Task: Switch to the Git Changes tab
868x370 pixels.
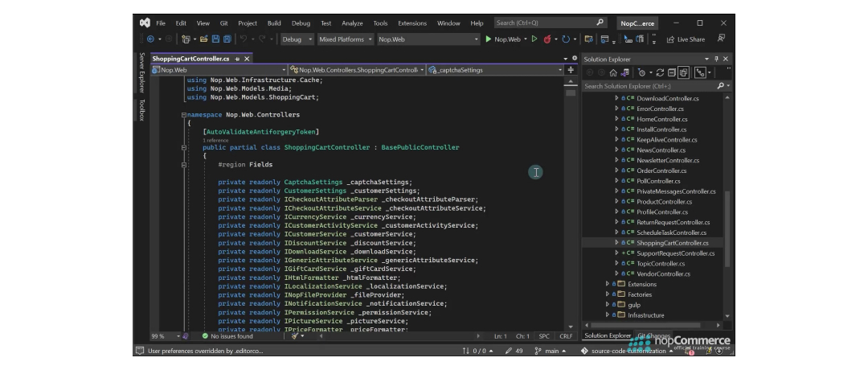Action: click(653, 335)
